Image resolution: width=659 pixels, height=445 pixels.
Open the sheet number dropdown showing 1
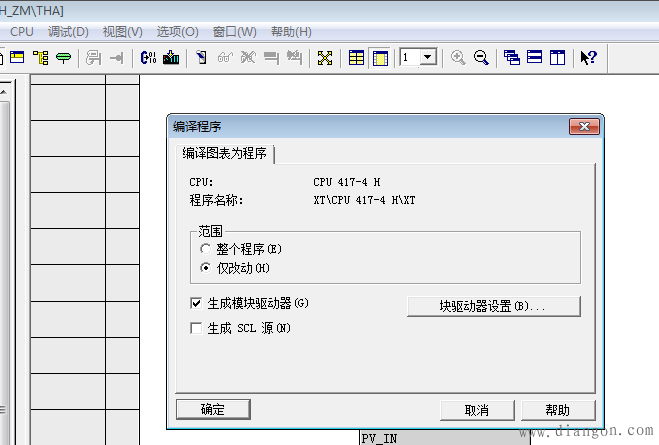[x=428, y=57]
